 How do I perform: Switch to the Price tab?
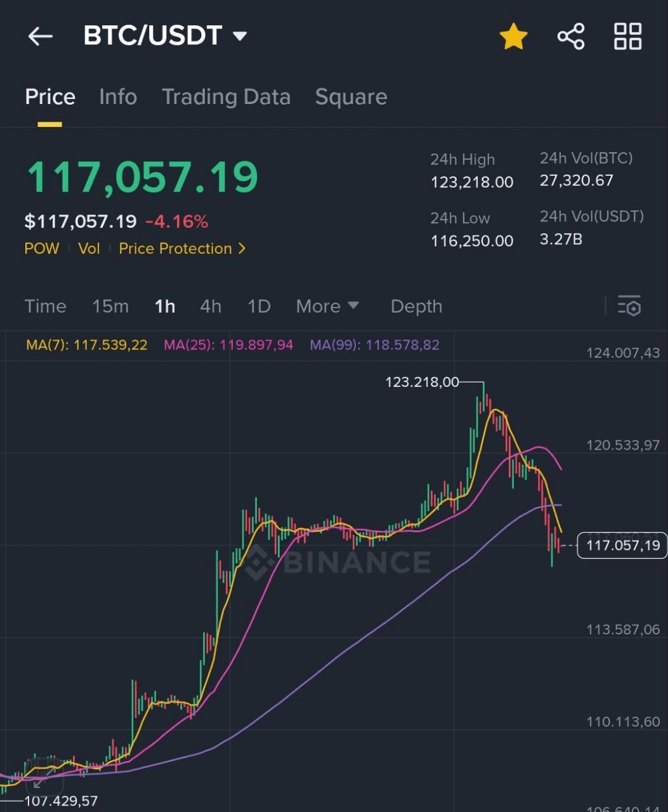(x=50, y=97)
